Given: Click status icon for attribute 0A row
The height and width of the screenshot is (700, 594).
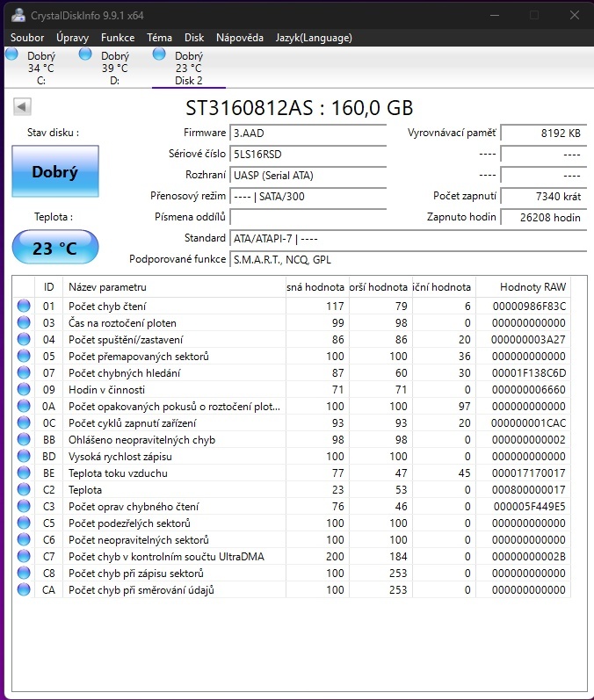Looking at the screenshot, I should 24,406.
